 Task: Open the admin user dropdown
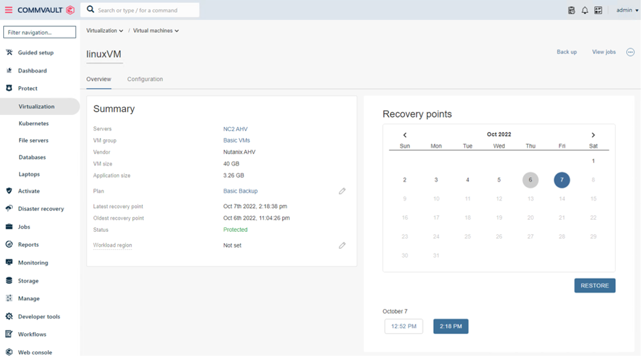pyautogui.click(x=627, y=10)
